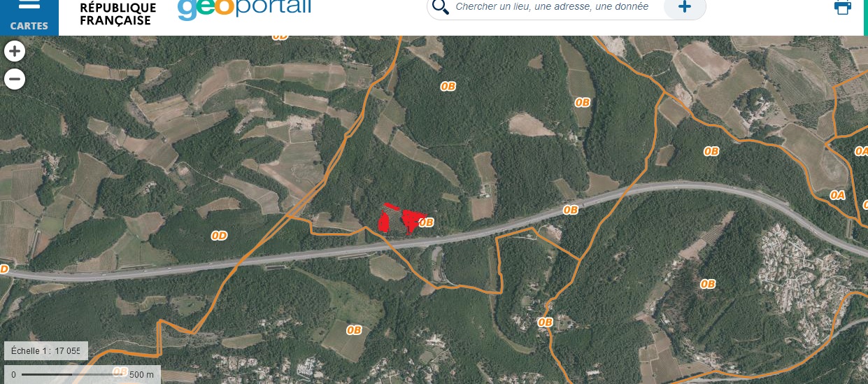Zoom in with the plus button
Viewport: 868px width, 384px height.
(15, 51)
